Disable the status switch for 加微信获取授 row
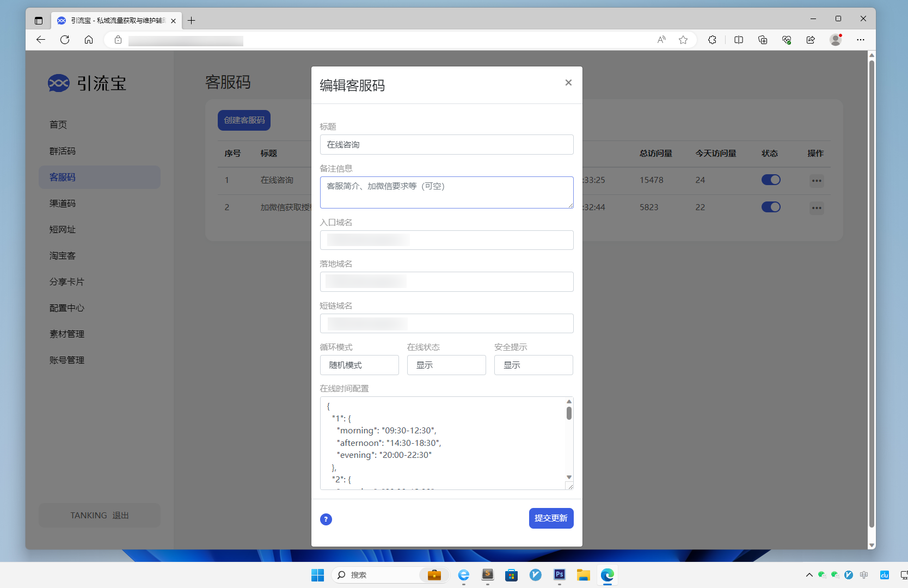The height and width of the screenshot is (588, 908). 771,207
